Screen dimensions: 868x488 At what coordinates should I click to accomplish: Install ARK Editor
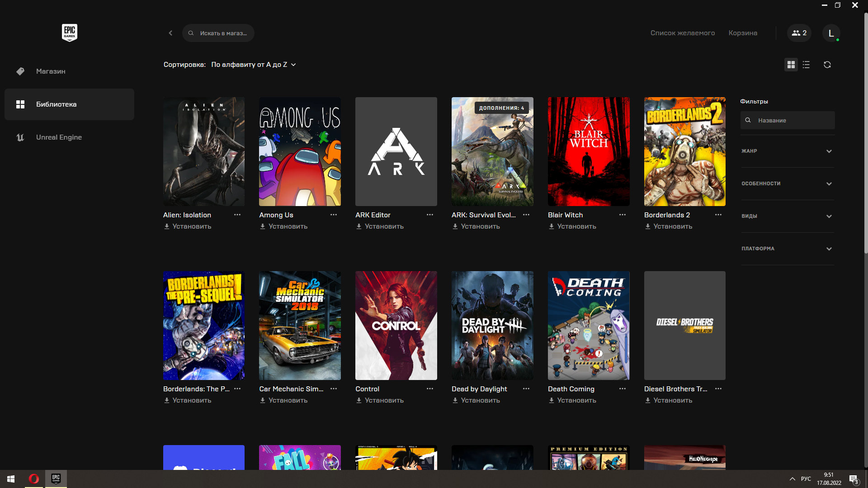coord(380,226)
